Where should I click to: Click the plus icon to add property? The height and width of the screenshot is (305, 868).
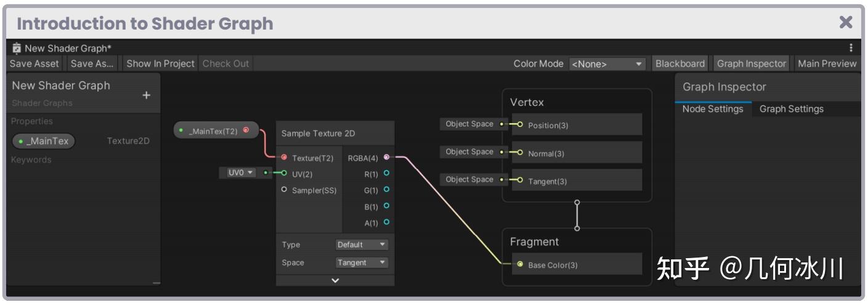tap(146, 96)
